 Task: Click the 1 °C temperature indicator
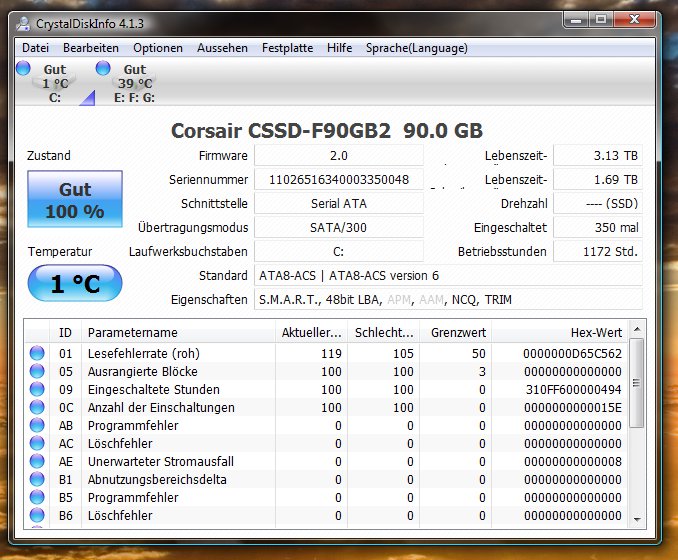tap(75, 283)
